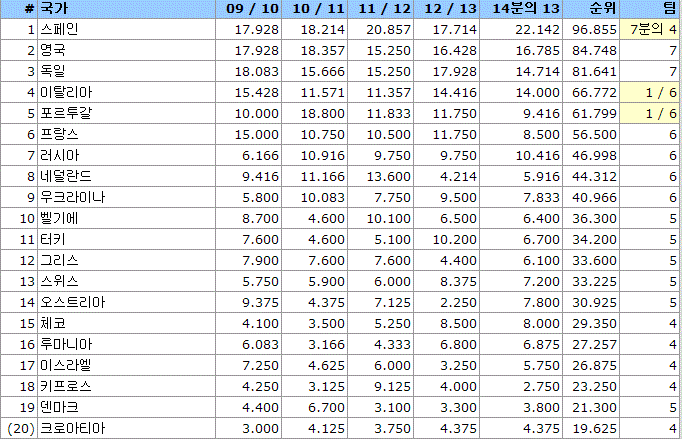Click the 2.250 value in 오스트리아 row
Viewport: 682px width, 439px height.
click(x=458, y=302)
